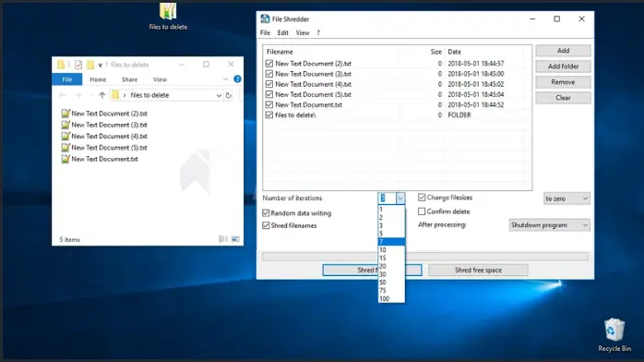Click the new folder icon in Explorer quick access toolbar
The image size is (644, 362).
click(89, 65)
